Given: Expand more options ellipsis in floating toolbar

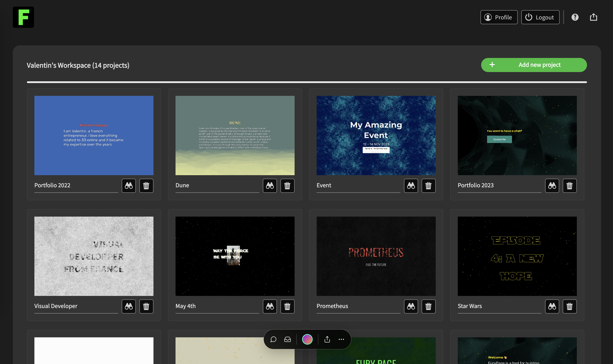Looking at the screenshot, I should 341,339.
